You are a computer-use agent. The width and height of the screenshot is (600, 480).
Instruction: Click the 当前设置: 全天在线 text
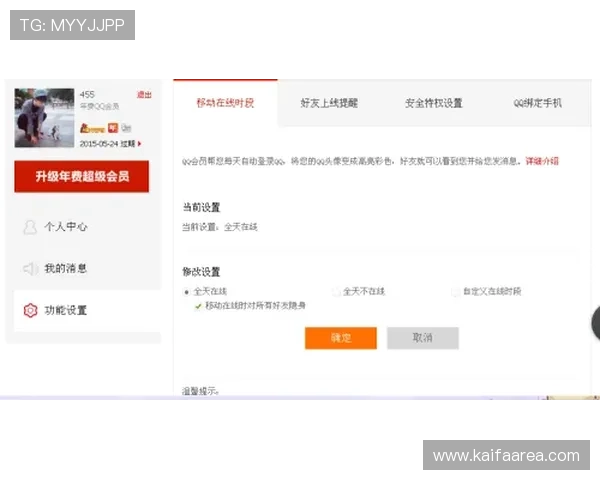[220, 227]
